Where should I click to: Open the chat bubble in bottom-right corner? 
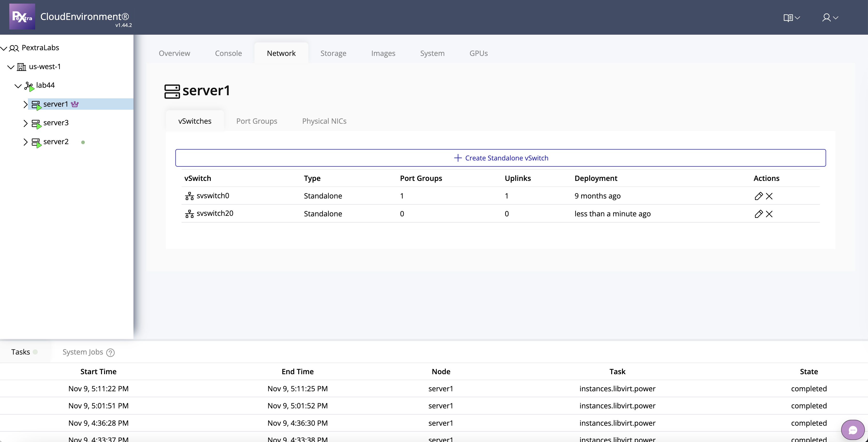coord(853,430)
